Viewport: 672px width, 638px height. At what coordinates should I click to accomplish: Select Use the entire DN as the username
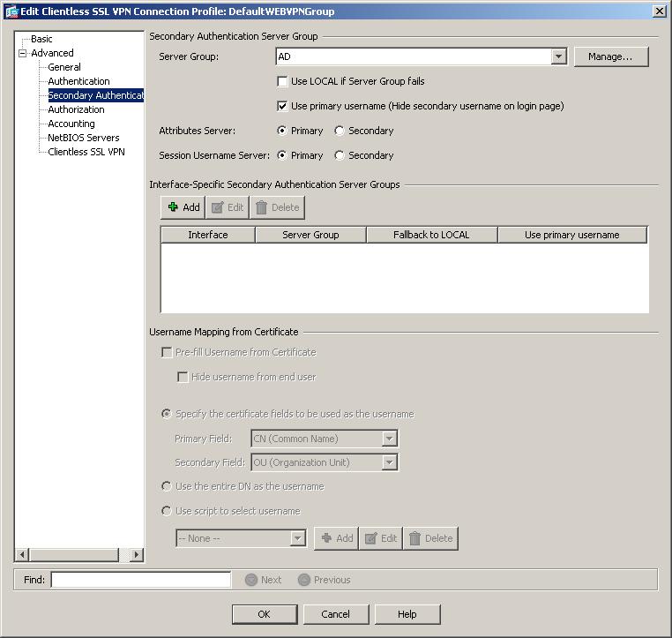pos(167,486)
